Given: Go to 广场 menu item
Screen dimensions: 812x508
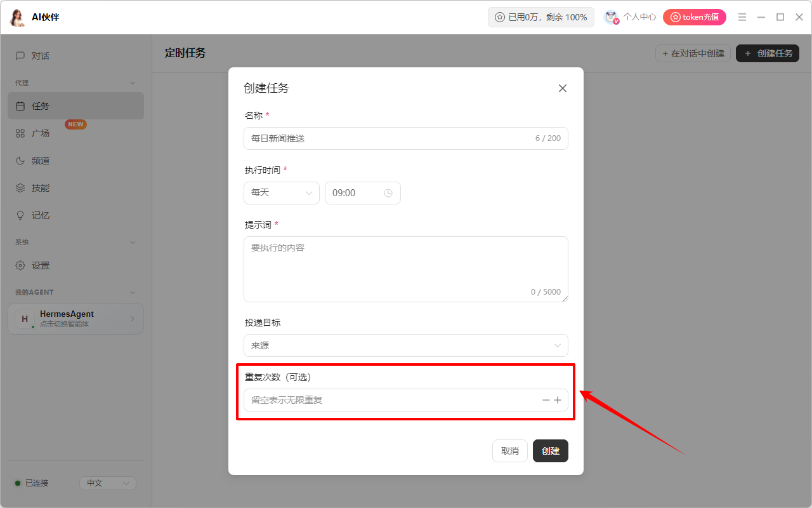Looking at the screenshot, I should click(76, 133).
